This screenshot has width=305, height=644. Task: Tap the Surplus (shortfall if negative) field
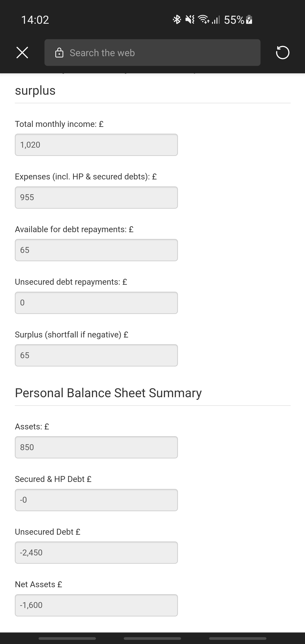click(96, 355)
